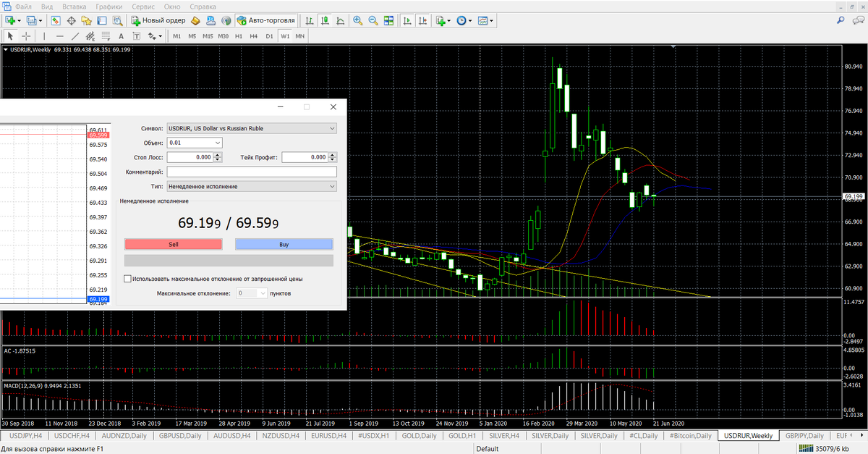Select the Fibonacci retracement tool
The image size is (868, 454).
tap(106, 35)
